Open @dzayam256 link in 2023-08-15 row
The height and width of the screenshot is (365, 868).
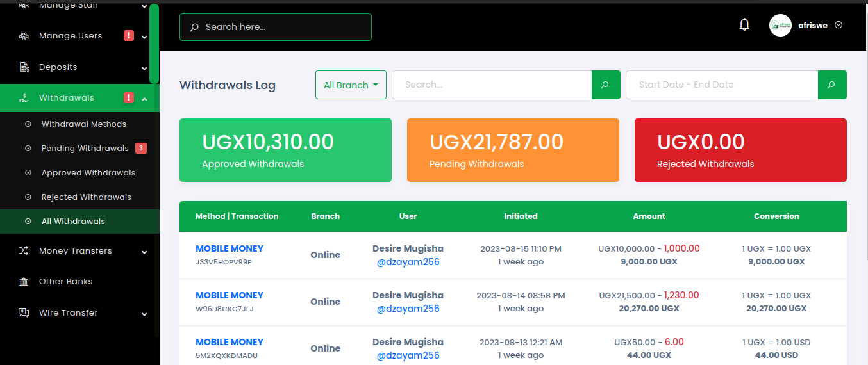(408, 262)
